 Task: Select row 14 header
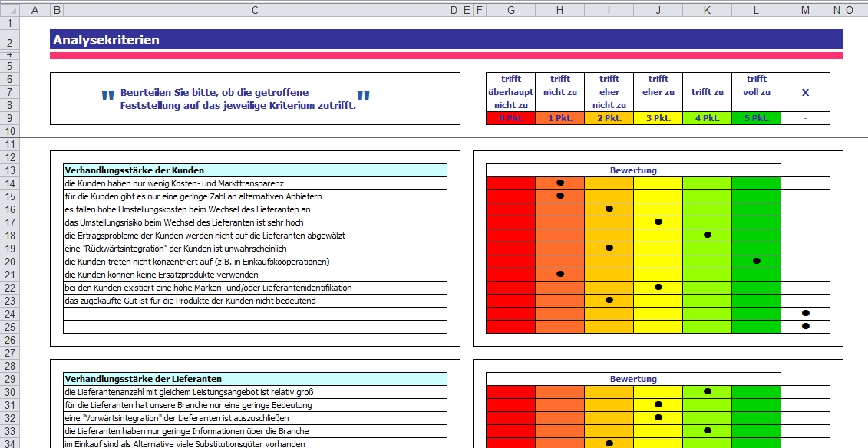pos(9,183)
